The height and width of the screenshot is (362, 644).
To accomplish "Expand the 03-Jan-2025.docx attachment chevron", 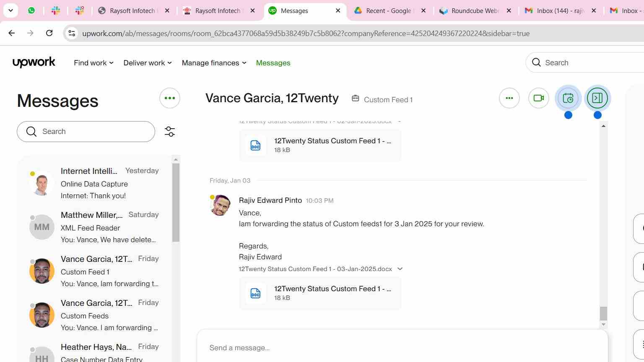I will pos(400,269).
